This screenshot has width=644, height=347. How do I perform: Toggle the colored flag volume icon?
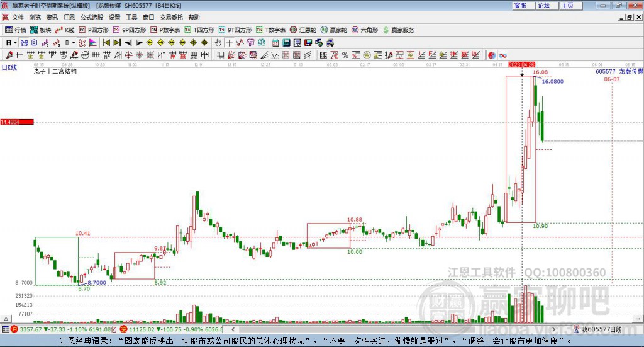tap(93, 43)
